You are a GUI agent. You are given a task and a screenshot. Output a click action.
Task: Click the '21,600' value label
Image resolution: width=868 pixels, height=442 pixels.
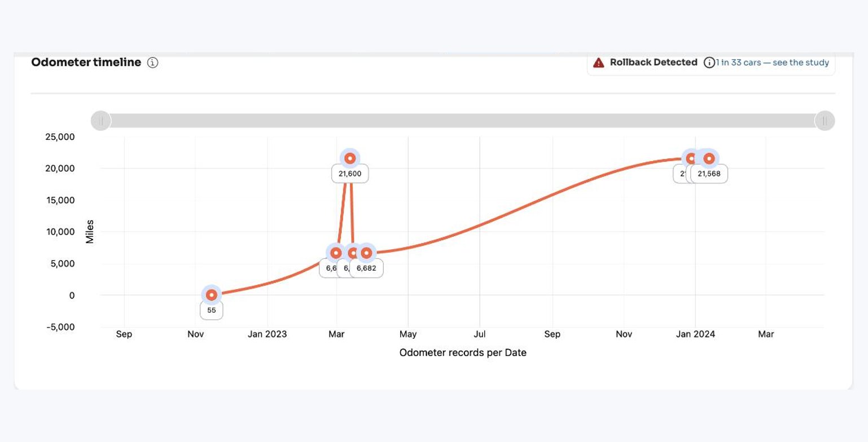pos(350,174)
